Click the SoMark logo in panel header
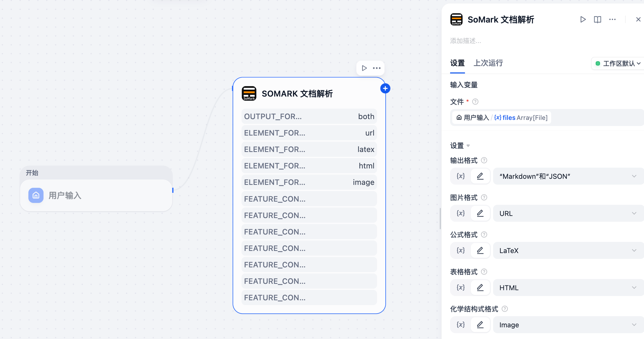Viewport: 644px width, 339px height. click(456, 19)
